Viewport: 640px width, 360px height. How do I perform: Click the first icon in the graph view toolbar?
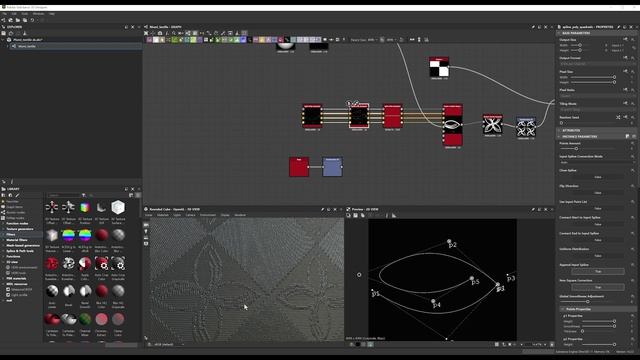[146, 33]
